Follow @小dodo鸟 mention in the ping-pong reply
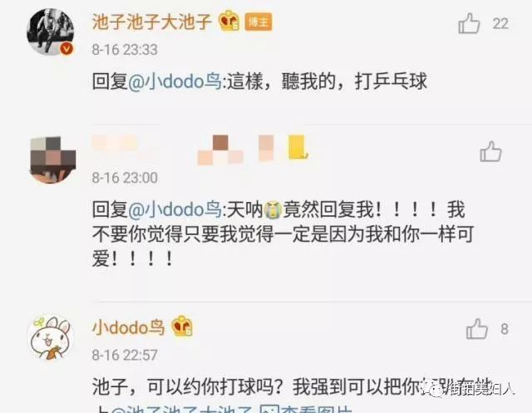Screen dimensions: 532x413 (x=175, y=81)
